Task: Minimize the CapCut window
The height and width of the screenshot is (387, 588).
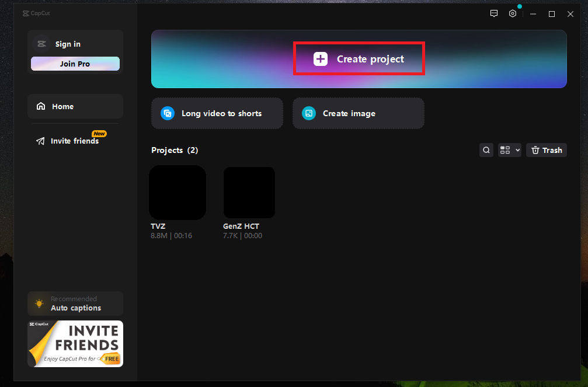Action: [x=533, y=14]
